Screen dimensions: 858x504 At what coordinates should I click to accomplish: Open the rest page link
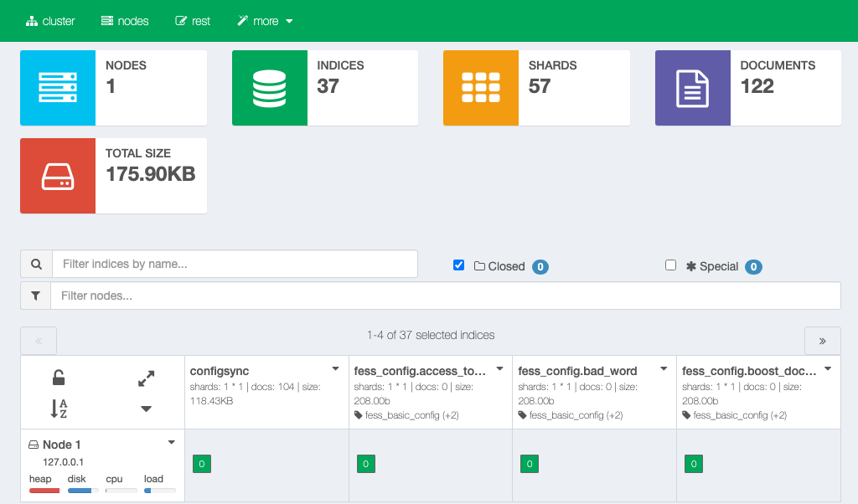(x=193, y=21)
